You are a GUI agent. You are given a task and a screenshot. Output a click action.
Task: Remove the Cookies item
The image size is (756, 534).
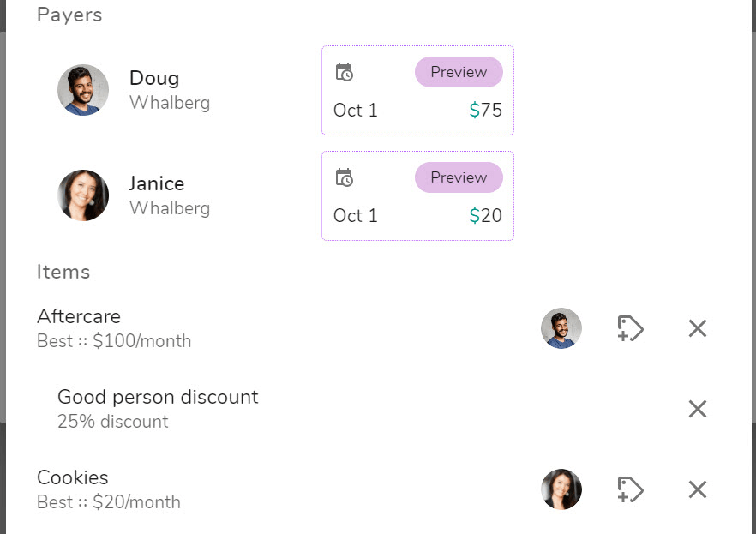(x=697, y=489)
